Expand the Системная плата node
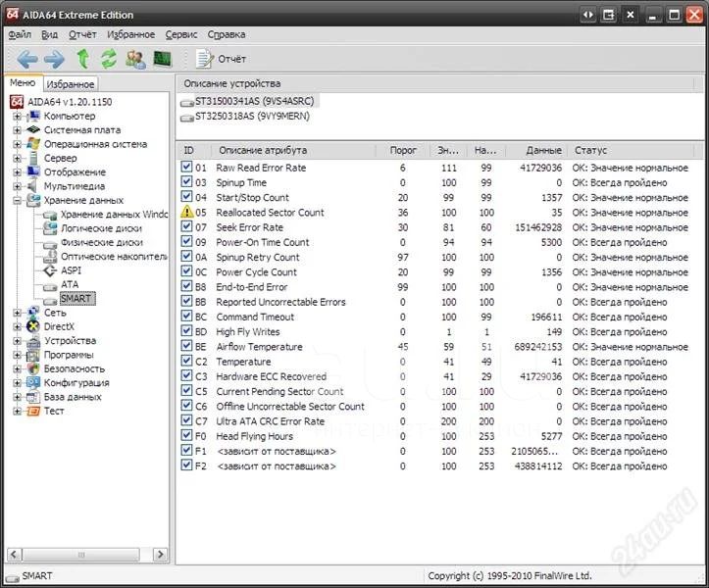The image size is (709, 588). (x=17, y=130)
